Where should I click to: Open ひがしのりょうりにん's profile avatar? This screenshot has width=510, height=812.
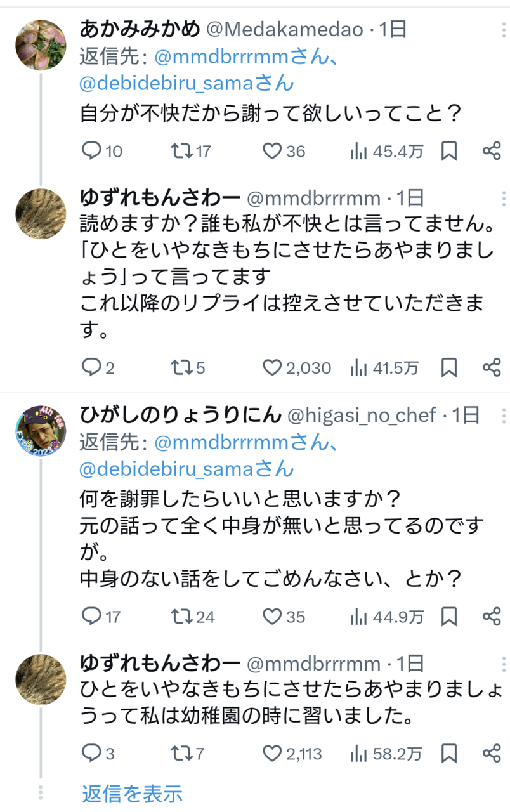tap(41, 431)
